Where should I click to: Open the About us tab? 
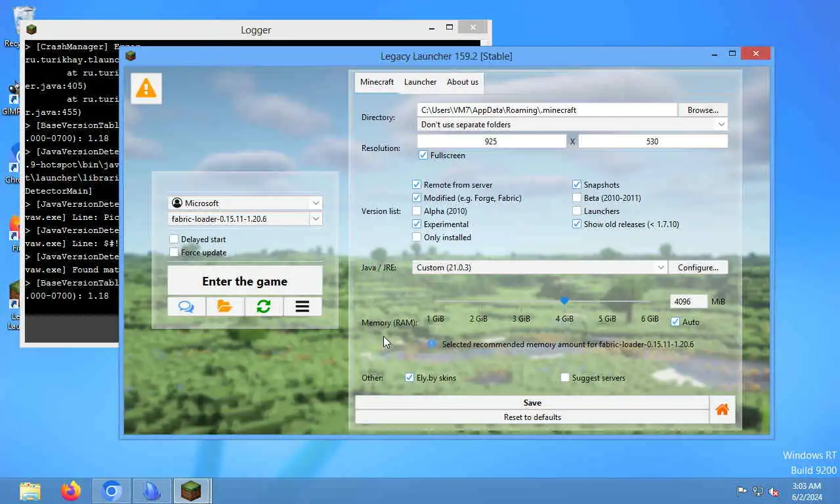click(463, 82)
